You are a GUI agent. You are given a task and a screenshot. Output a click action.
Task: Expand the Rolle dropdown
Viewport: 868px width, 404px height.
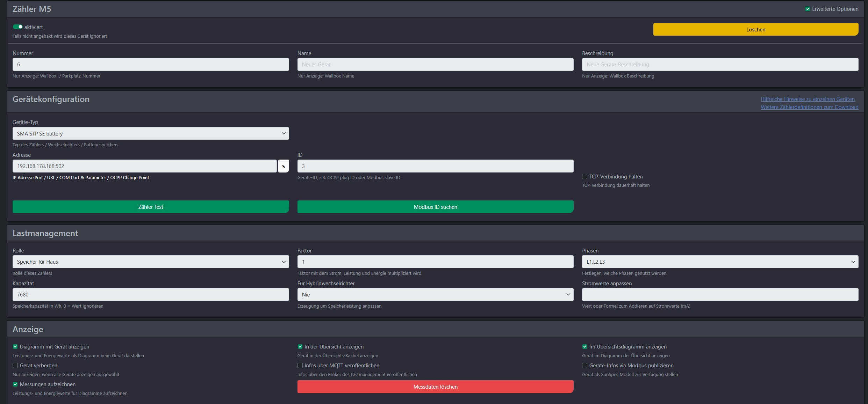click(151, 262)
